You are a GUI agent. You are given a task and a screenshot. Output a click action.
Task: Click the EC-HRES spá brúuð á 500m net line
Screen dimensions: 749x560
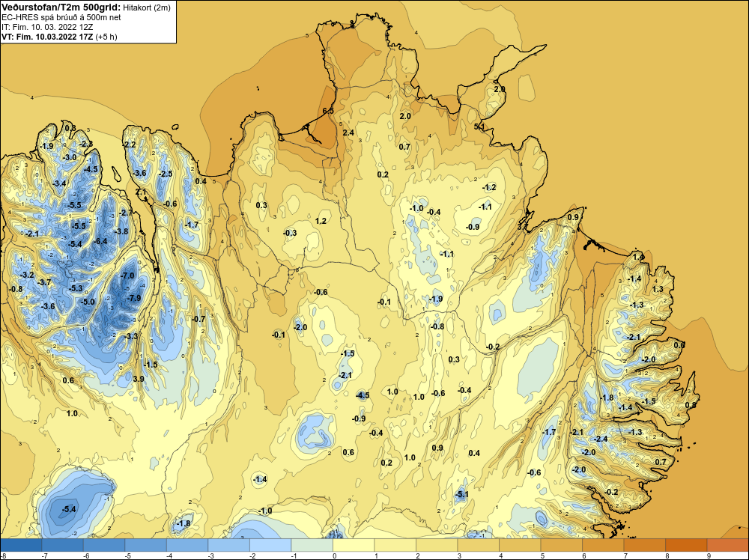(x=61, y=17)
